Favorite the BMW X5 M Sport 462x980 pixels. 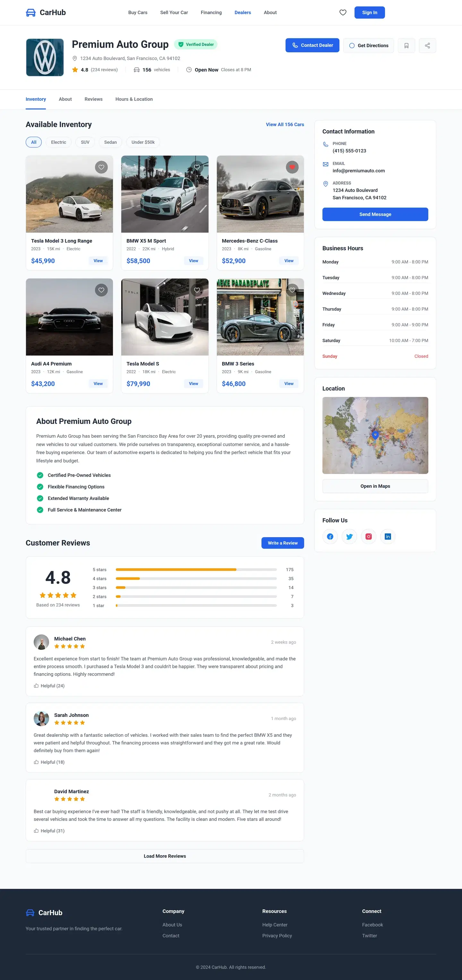(197, 167)
